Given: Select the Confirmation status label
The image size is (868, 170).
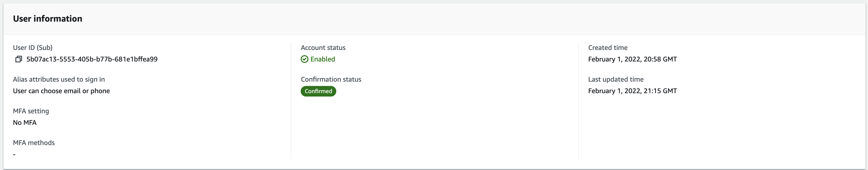Looking at the screenshot, I should [x=331, y=79].
